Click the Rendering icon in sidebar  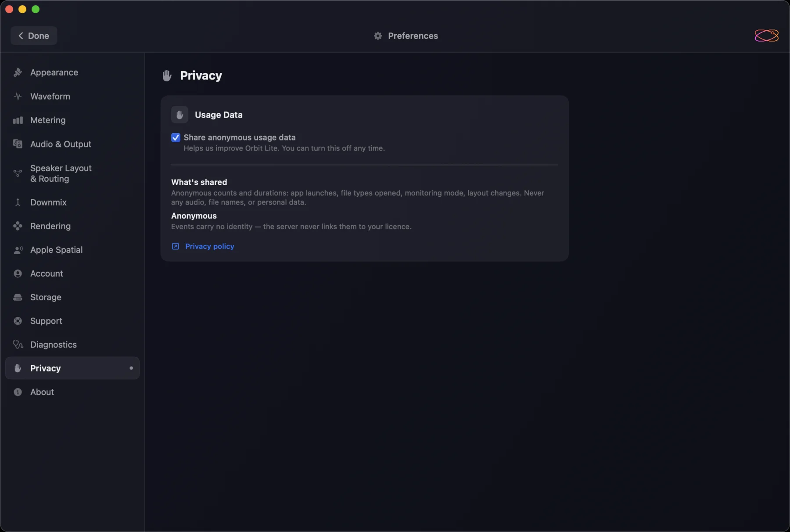(18, 226)
